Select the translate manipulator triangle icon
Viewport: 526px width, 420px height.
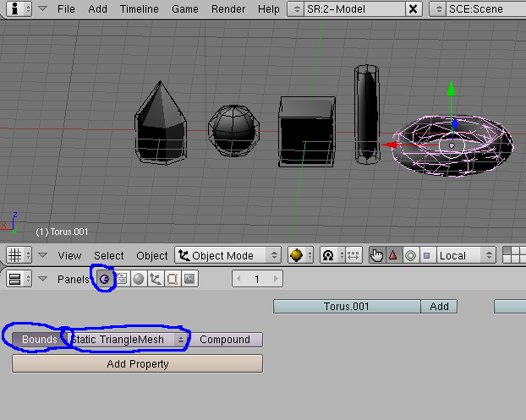(393, 255)
